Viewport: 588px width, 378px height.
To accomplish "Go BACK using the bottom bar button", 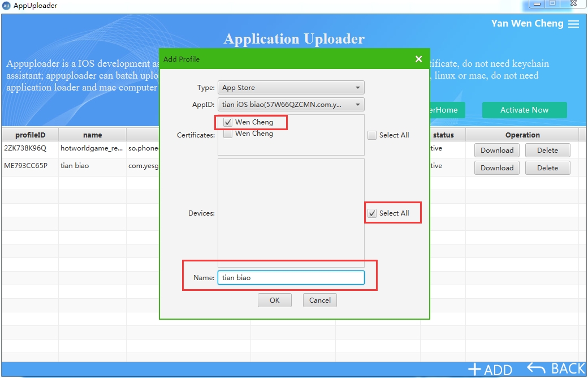I will [x=556, y=368].
